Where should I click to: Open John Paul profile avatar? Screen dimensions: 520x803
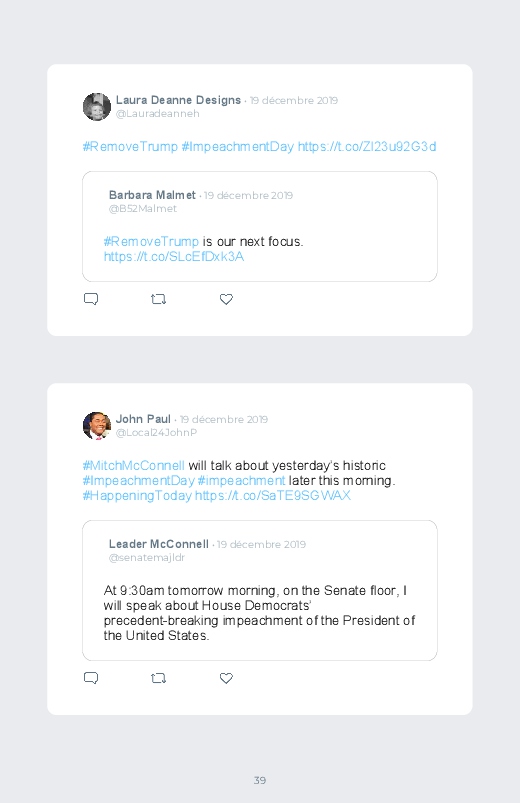pos(97,426)
